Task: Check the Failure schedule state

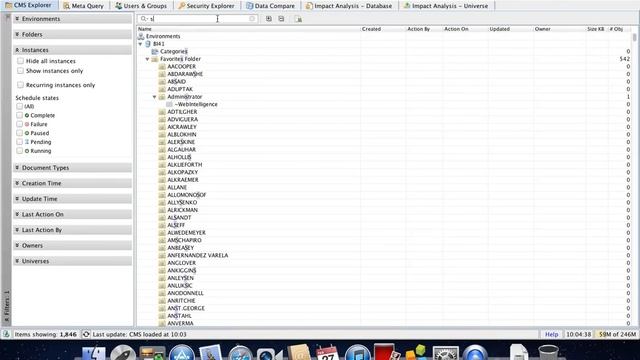Action: (20, 124)
